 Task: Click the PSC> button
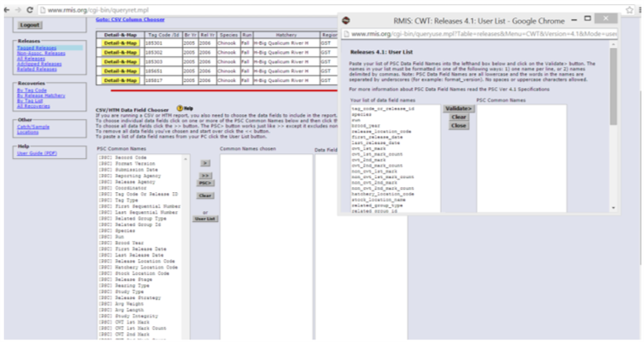point(205,183)
